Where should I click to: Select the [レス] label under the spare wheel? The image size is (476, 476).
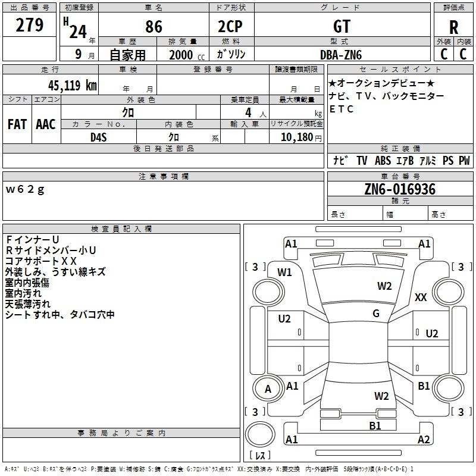[x=260, y=455]
